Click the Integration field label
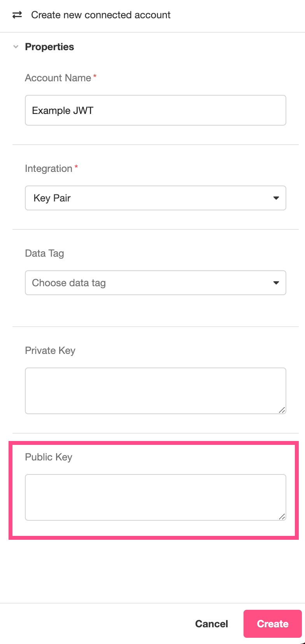 coord(49,168)
